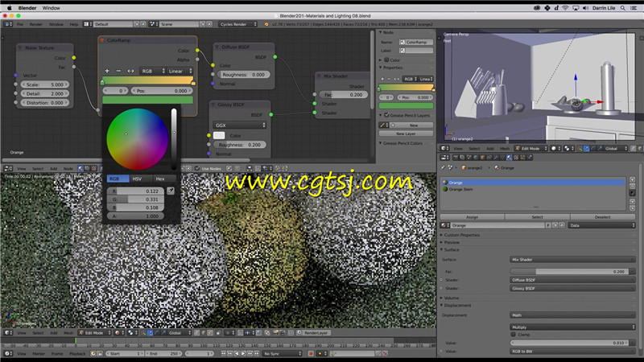Select the orange2 object breadcrumb icon
This screenshot has height=362, width=644.
[x=464, y=168]
